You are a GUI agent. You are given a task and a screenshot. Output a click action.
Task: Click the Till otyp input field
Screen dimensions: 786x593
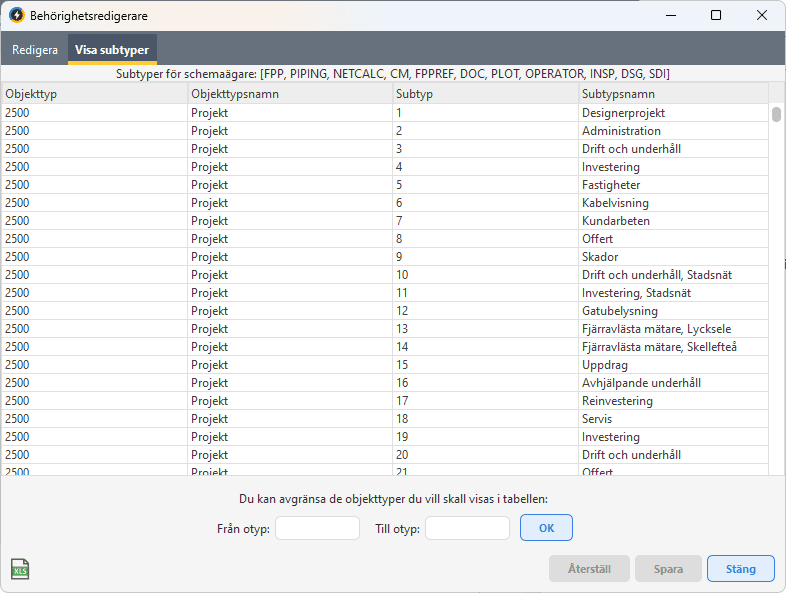[x=467, y=528]
